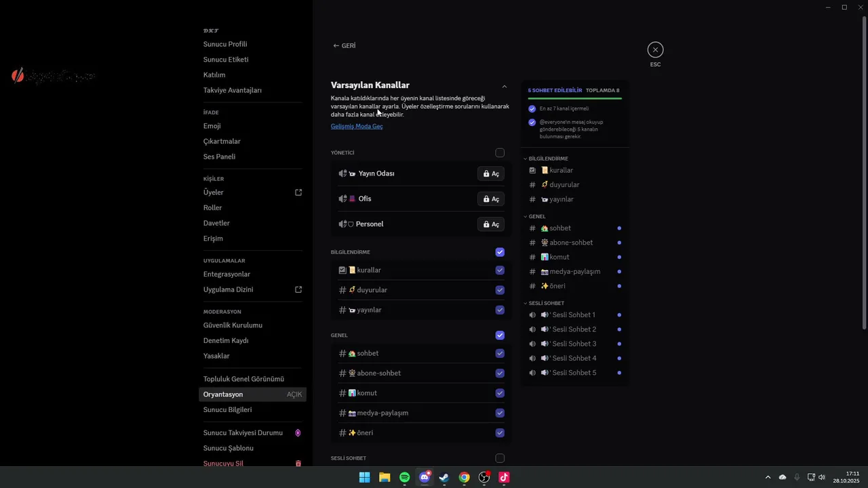Click the hashtag icon of sohbet in list
The height and width of the screenshot is (488, 868).
point(342,353)
